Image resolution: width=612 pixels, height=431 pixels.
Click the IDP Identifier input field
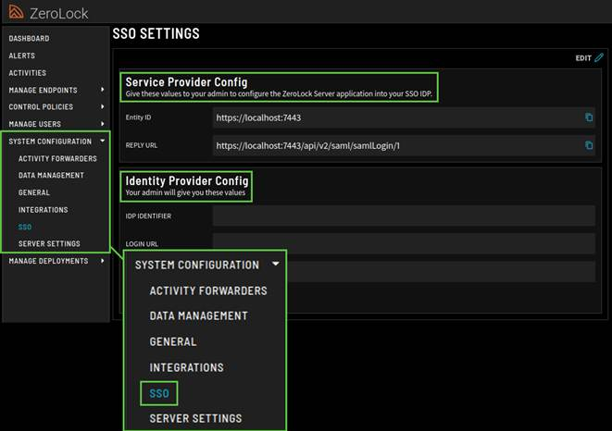404,216
